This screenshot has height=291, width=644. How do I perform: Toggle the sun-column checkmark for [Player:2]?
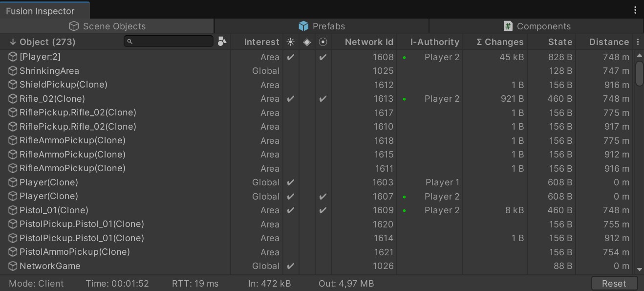click(291, 57)
